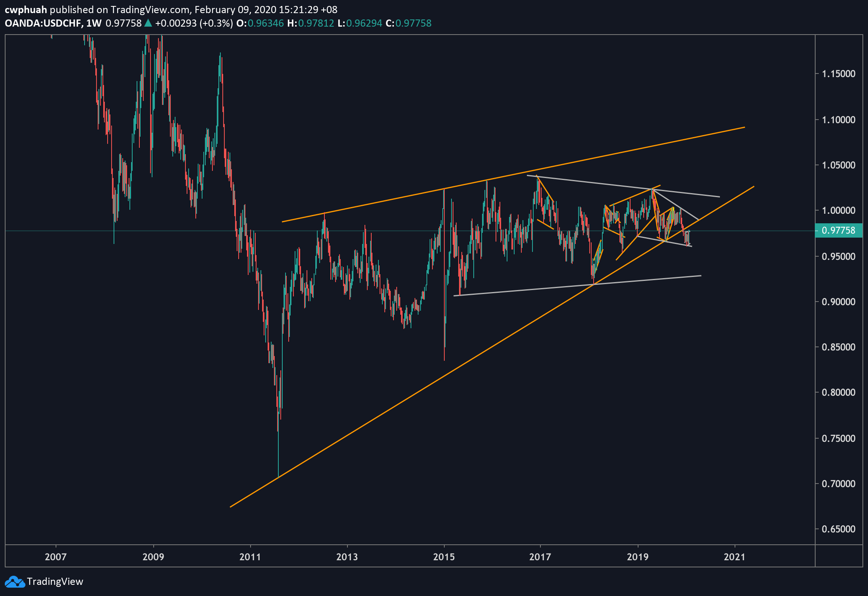Click the 0.70000 price axis label
This screenshot has width=868, height=596.
(839, 484)
